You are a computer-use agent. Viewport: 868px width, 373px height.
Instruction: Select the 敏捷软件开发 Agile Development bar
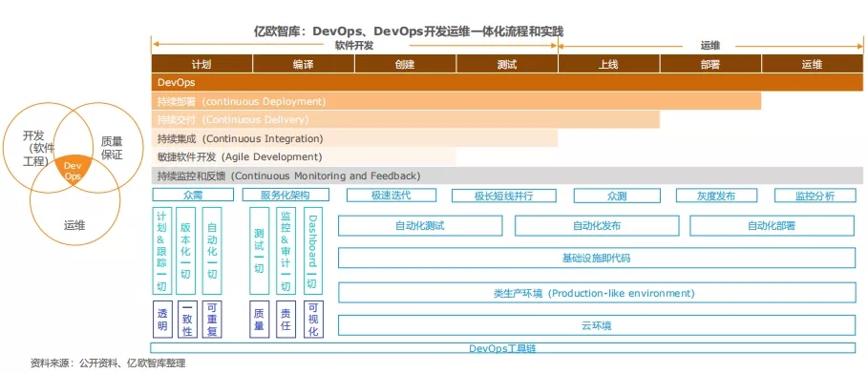(304, 156)
